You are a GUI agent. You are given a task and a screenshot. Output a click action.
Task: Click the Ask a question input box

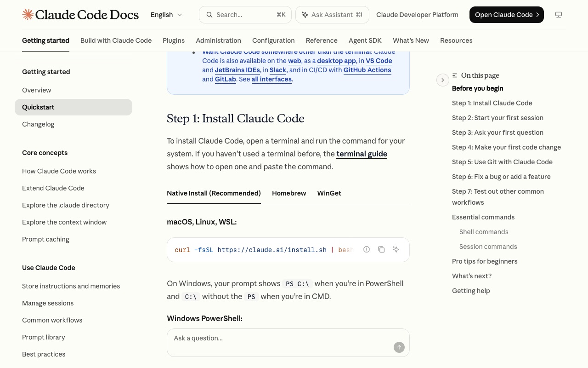(x=288, y=343)
